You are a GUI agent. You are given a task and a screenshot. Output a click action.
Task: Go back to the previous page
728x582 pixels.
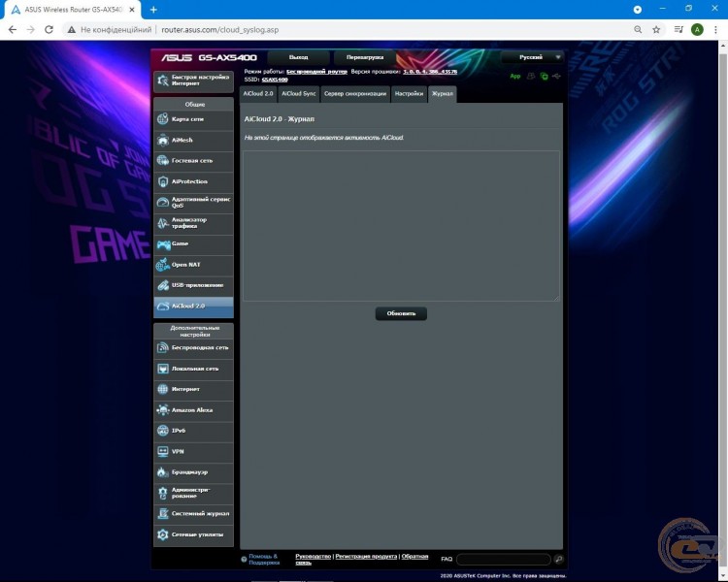(13, 30)
